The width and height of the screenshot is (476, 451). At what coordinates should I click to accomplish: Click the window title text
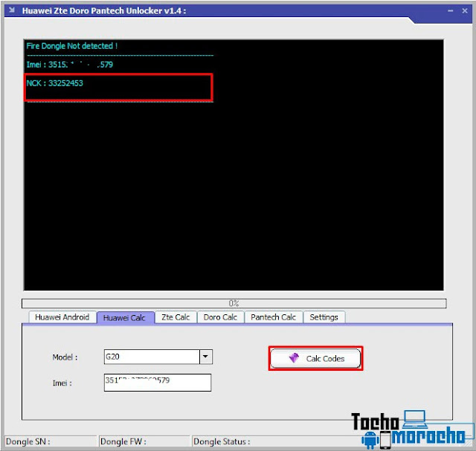click(104, 11)
